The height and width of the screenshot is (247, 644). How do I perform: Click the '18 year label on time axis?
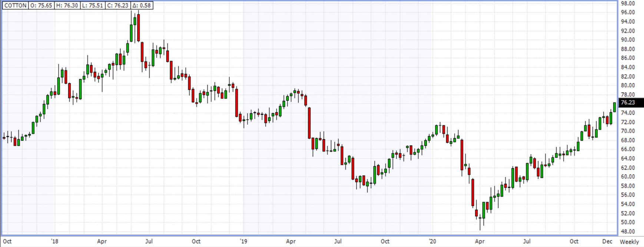54,241
